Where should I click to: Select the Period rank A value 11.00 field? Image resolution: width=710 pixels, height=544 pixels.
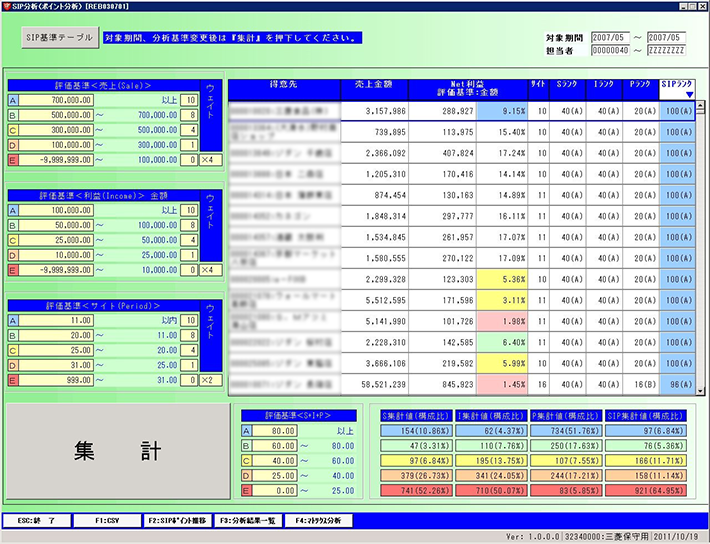pyautogui.click(x=52, y=320)
